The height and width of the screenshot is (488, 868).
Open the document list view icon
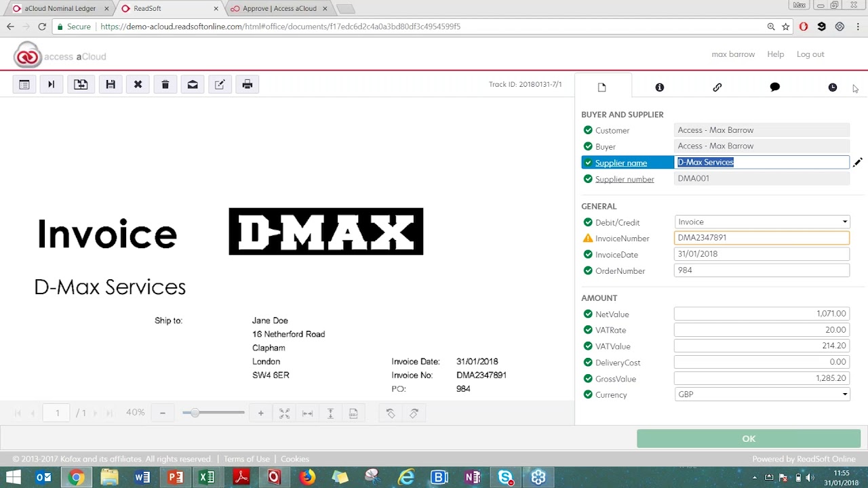[x=24, y=84]
